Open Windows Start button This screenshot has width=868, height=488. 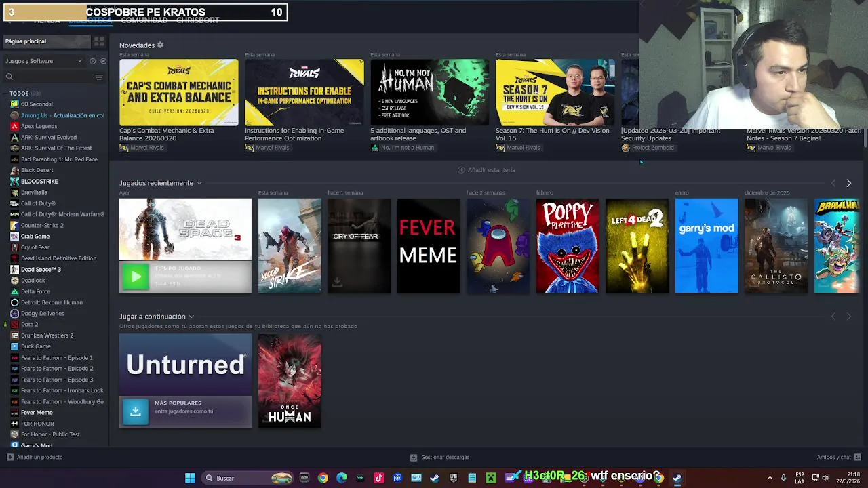(191, 479)
